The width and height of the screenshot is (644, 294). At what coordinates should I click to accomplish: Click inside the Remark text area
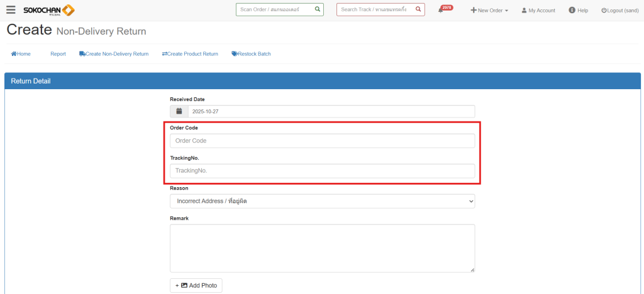[322, 248]
